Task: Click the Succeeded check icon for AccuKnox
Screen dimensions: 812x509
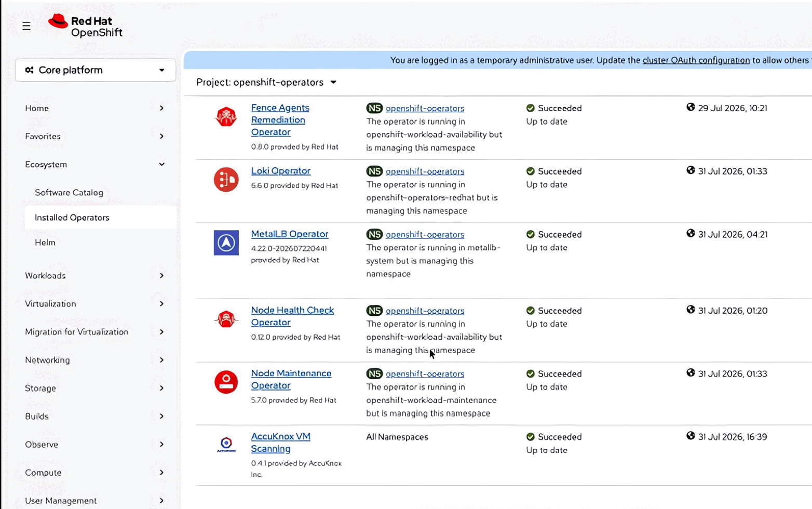Action: (531, 437)
